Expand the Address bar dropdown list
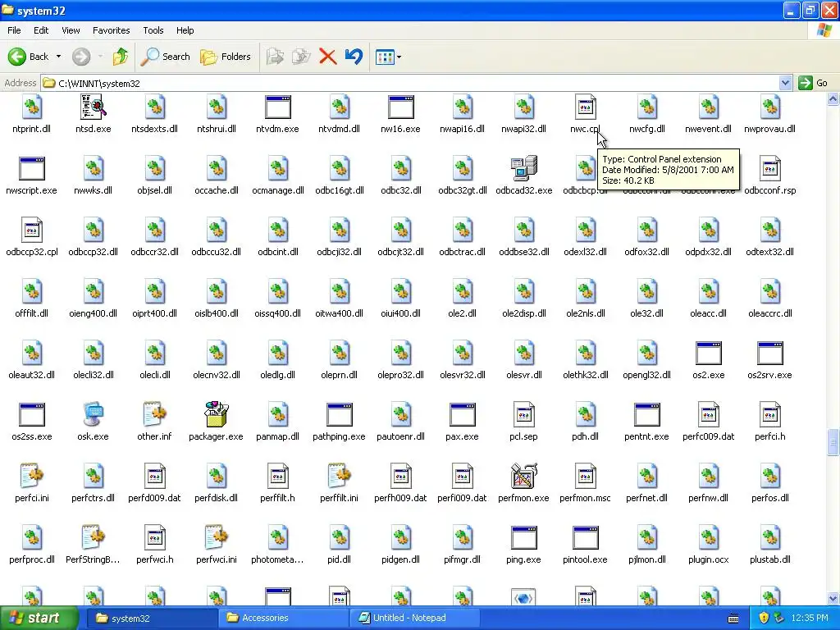 pos(785,83)
